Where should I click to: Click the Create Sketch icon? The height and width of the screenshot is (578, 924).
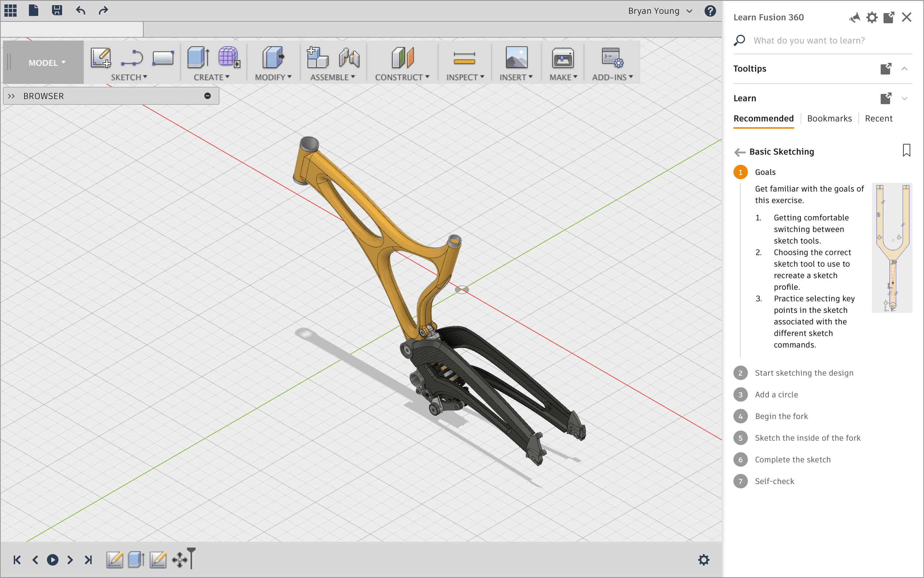click(101, 58)
